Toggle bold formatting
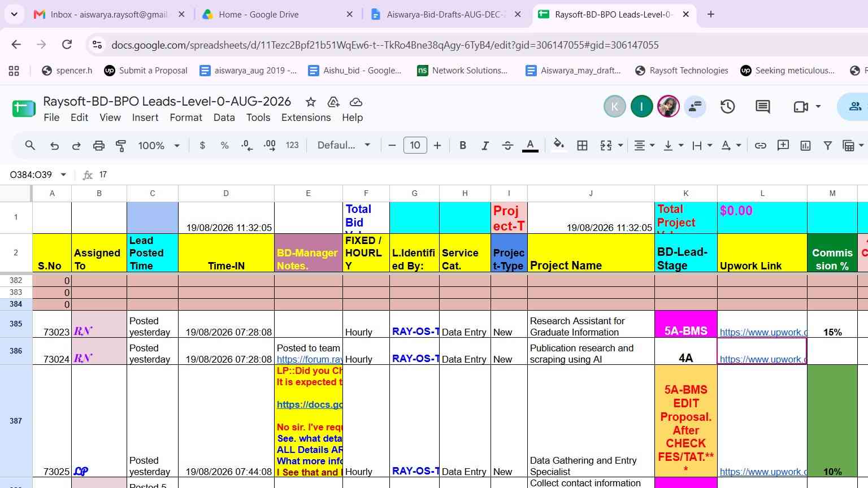Screen dimensions: 868x488 (x=463, y=146)
